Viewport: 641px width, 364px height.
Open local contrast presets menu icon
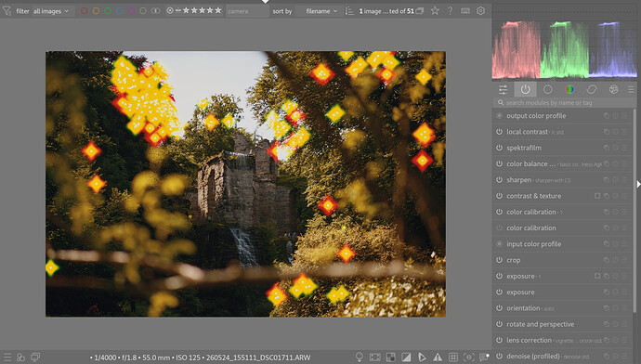tap(624, 132)
